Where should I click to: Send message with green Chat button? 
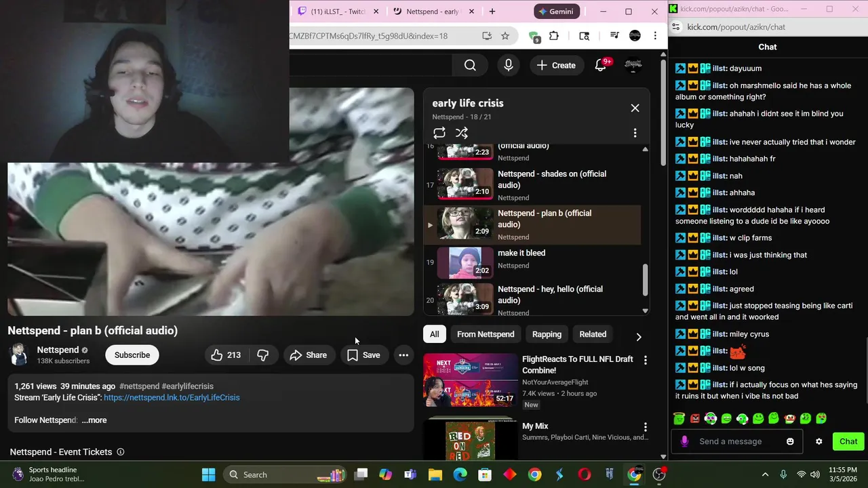coord(848,441)
